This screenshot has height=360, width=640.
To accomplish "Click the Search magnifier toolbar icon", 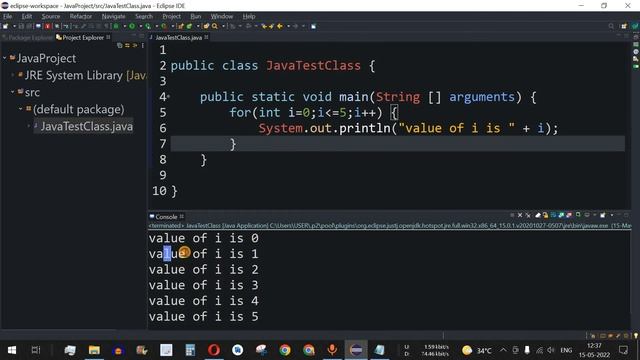I will click(215, 26).
